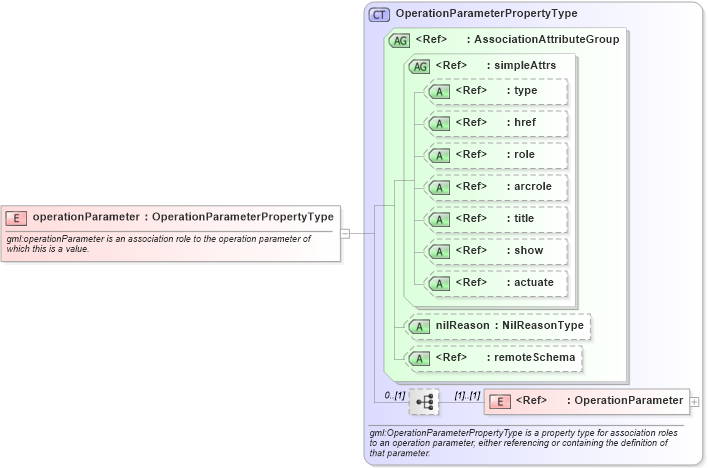Select the AssociationAttributeGroup reference label
This screenshot has height=468, width=708.
click(517, 39)
